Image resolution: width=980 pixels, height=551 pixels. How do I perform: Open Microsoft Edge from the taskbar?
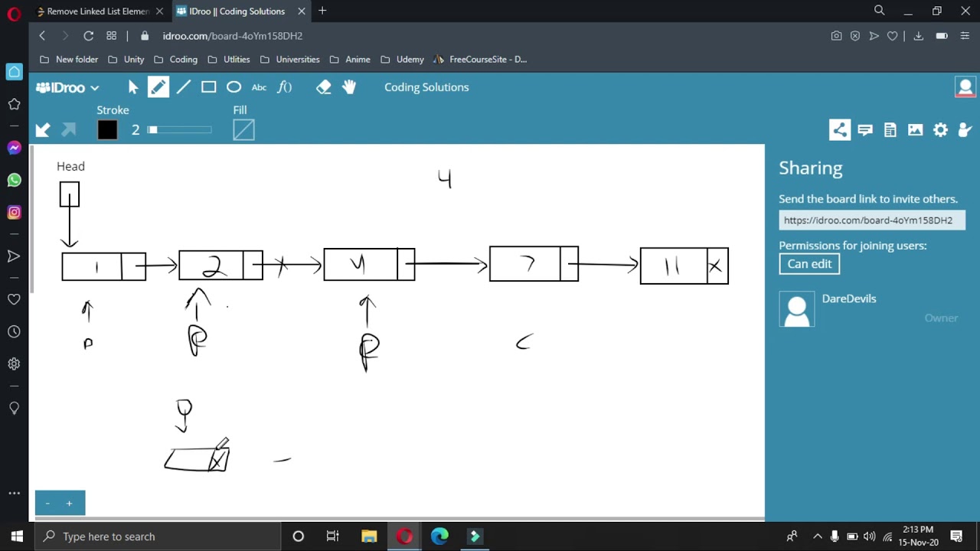[439, 536]
